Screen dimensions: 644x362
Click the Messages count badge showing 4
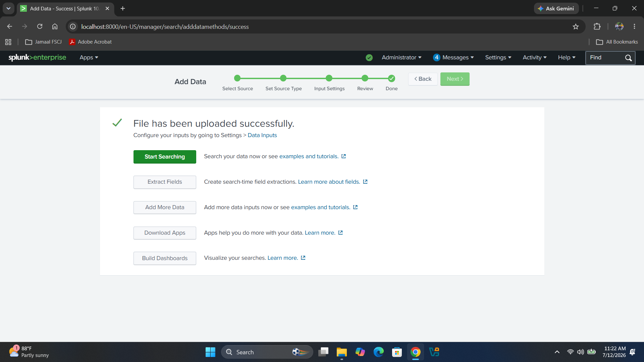[436, 57]
